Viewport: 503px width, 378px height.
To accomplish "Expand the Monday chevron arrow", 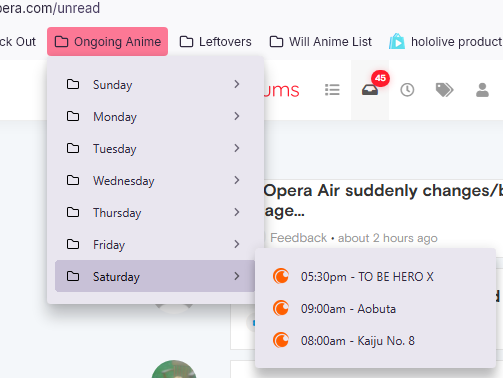I will [x=237, y=116].
